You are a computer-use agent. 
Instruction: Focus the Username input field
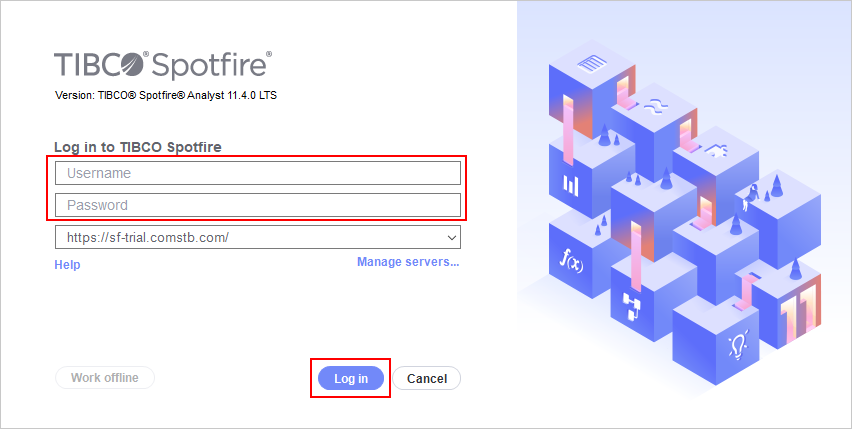coord(258,173)
